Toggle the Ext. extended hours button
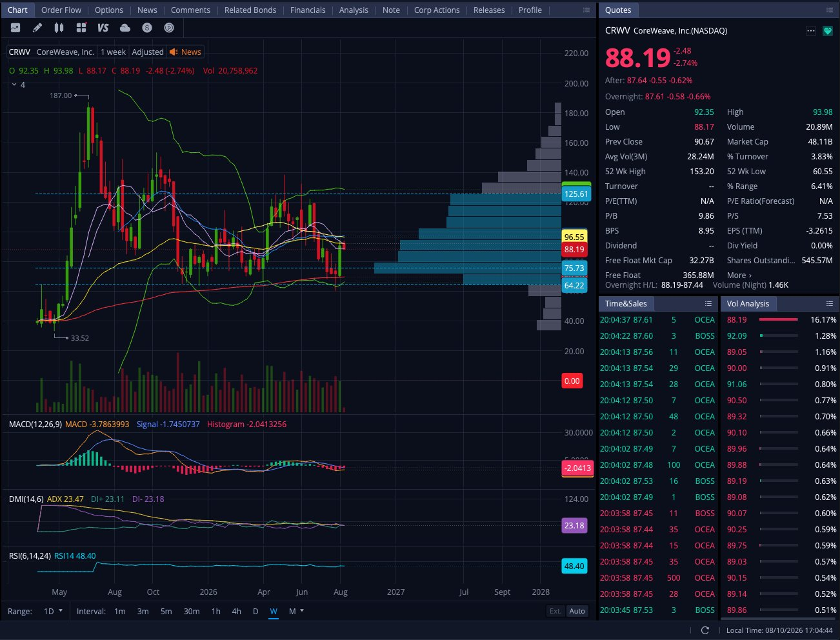The image size is (840, 640). click(x=555, y=611)
